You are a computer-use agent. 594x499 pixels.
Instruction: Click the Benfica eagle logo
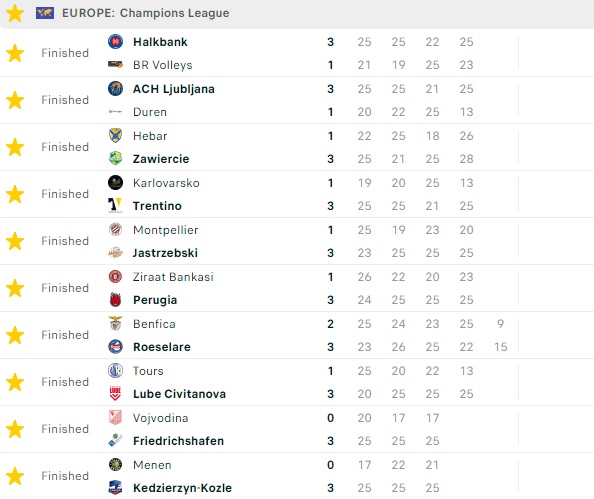click(x=115, y=324)
